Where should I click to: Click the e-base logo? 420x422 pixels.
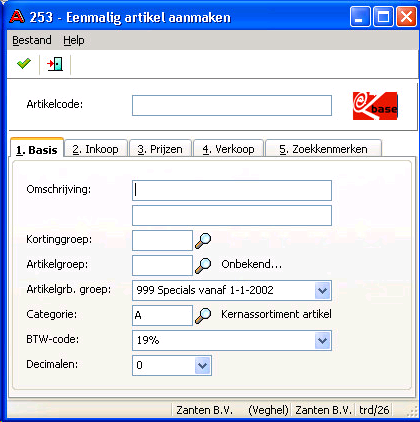click(x=375, y=106)
